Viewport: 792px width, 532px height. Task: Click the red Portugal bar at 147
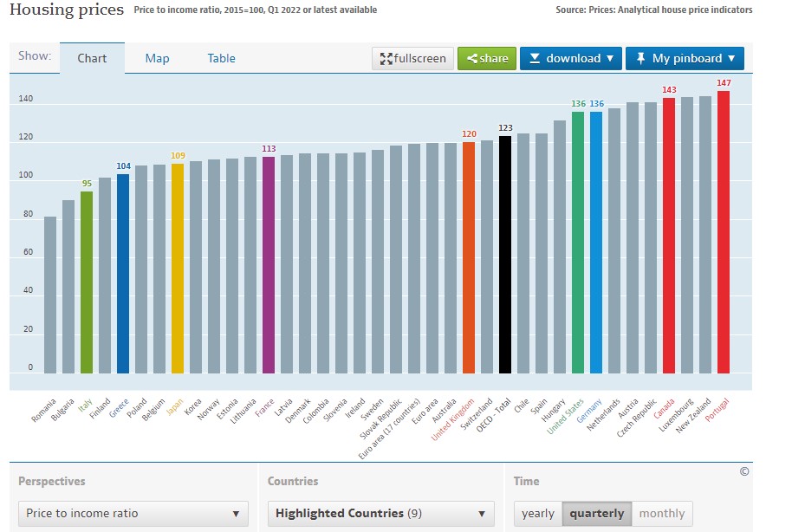(723, 232)
